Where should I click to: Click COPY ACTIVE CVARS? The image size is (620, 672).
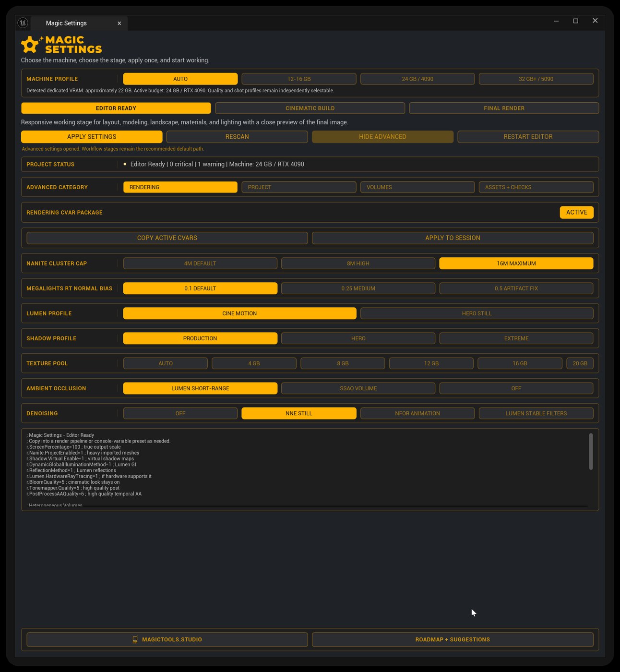(x=167, y=238)
